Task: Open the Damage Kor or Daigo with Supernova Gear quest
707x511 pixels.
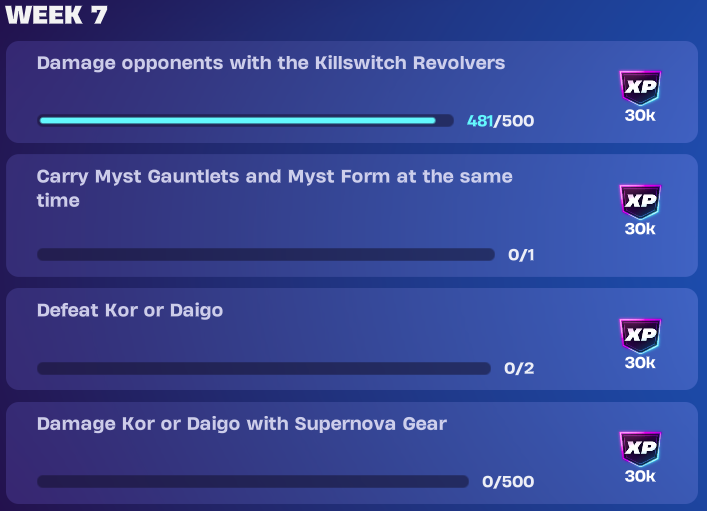Action: 352,453
